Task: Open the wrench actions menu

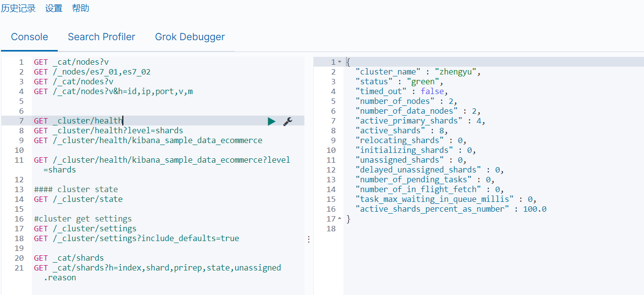Action: (288, 121)
